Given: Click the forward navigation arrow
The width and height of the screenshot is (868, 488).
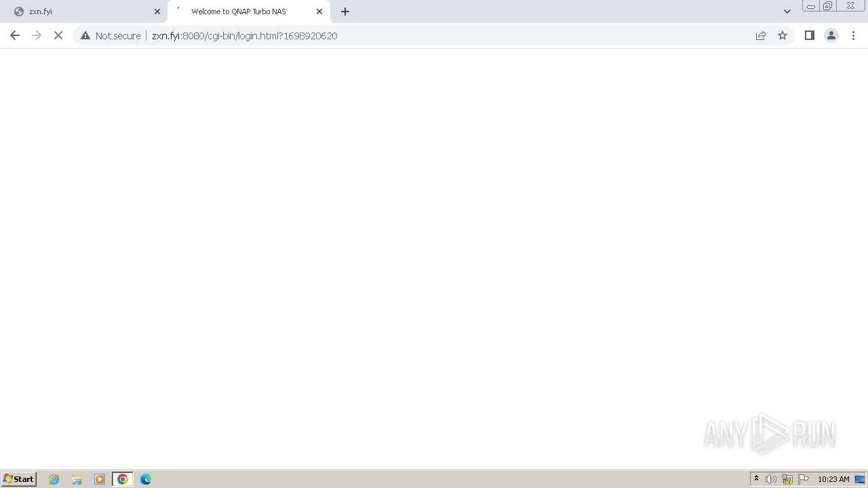Looking at the screenshot, I should click(37, 35).
